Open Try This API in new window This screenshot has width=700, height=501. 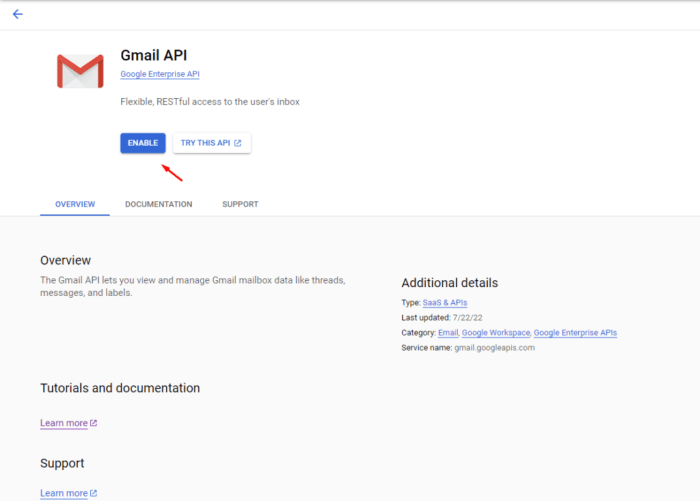point(212,143)
